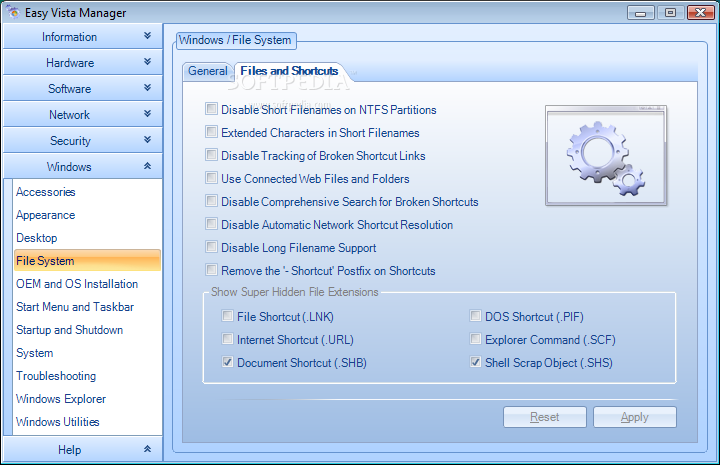The width and height of the screenshot is (720, 465).
Task: Open the Network panel header
Action: pyautogui.click(x=83, y=114)
